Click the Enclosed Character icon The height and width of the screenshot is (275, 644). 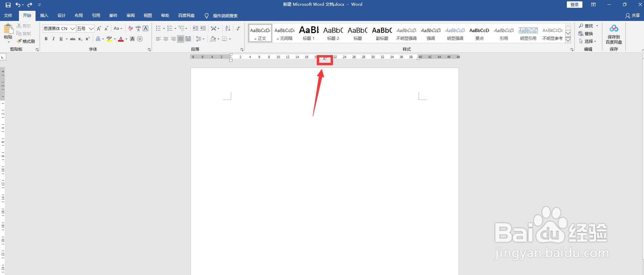coord(140,39)
